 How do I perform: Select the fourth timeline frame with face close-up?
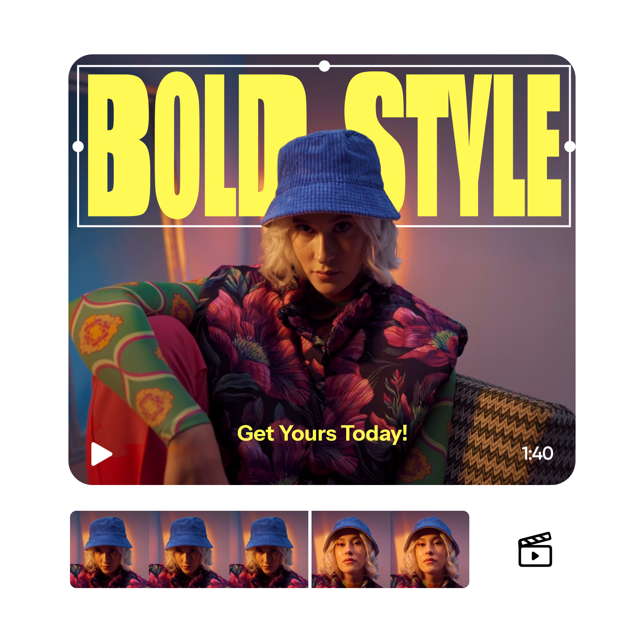(x=351, y=549)
